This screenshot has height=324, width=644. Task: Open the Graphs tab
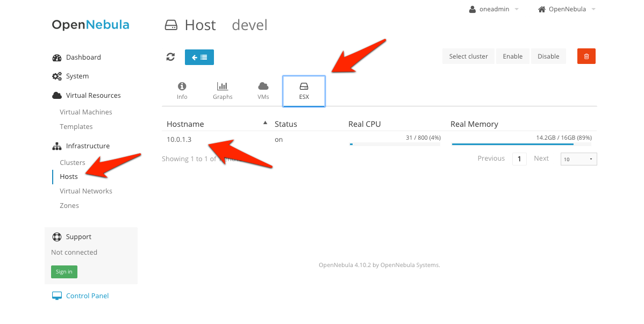223,91
